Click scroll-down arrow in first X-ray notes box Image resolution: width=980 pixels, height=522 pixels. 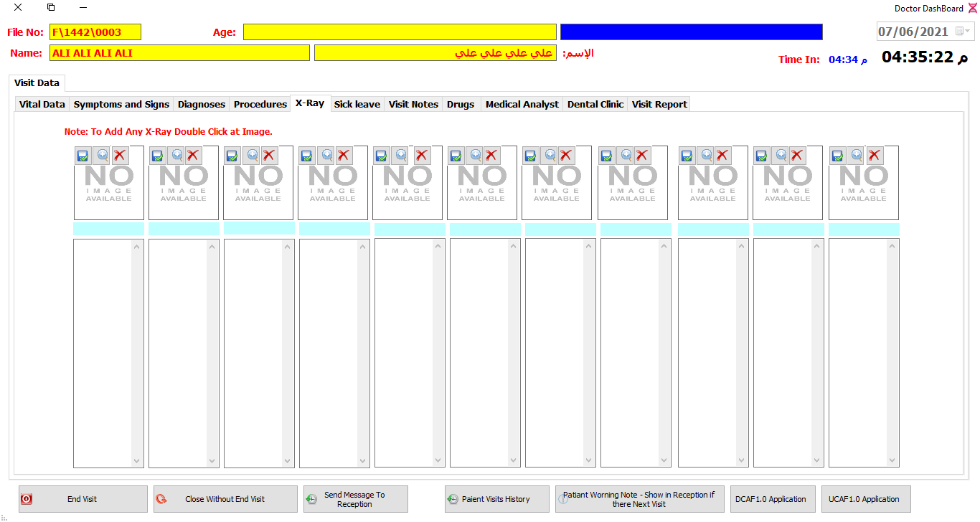tap(137, 460)
